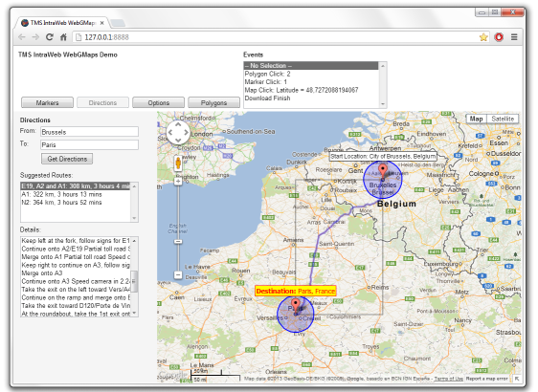Click the Get Directions button

(x=67, y=159)
